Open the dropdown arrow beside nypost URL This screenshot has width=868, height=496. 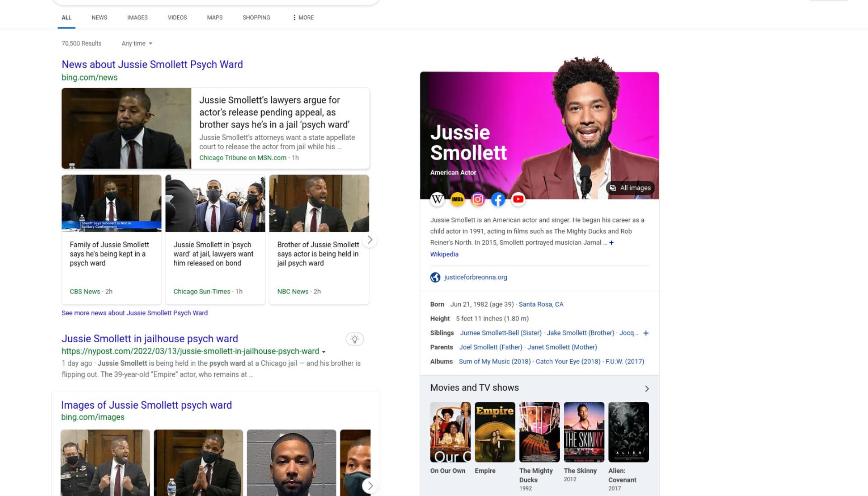click(x=324, y=352)
